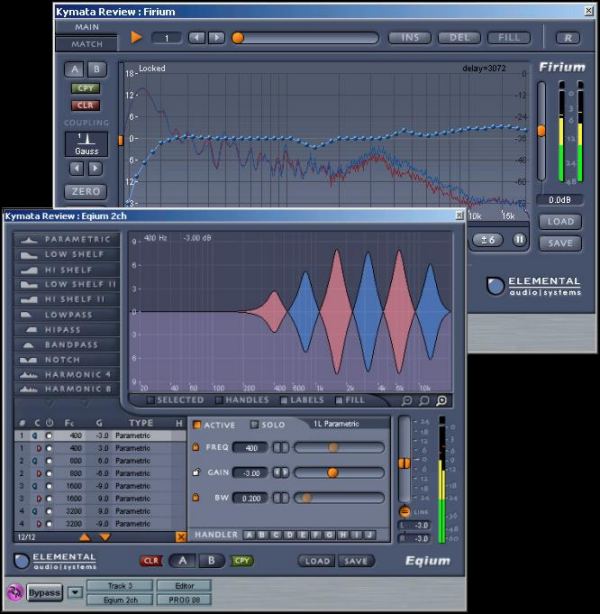This screenshot has height=614, width=600.
Task: Click the FREQ value field showing 400
Action: click(250, 448)
